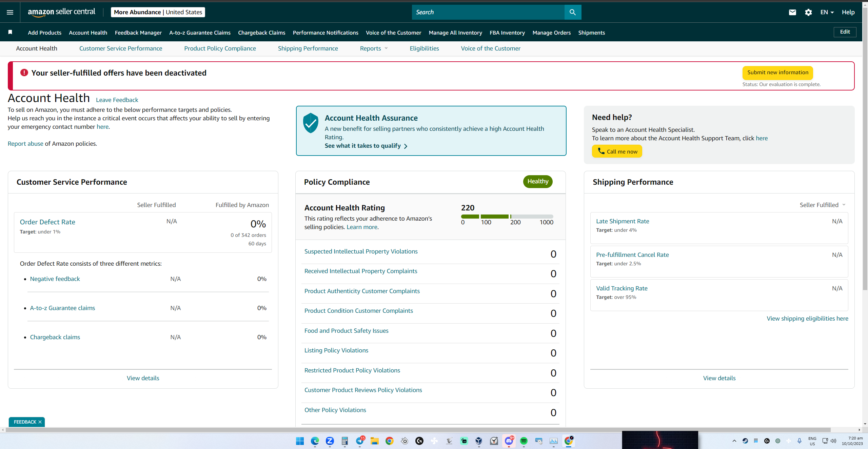The image size is (868, 449).
Task: Close the FEEDBACK tab with its X
Action: pos(40,422)
